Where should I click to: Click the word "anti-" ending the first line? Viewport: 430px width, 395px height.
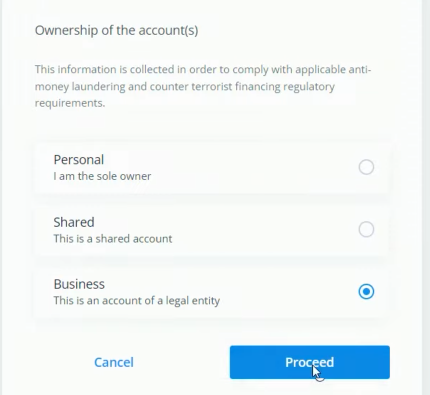360,69
